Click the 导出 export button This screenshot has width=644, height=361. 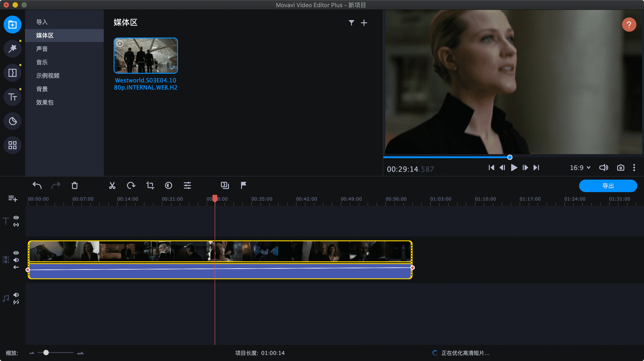tap(608, 186)
